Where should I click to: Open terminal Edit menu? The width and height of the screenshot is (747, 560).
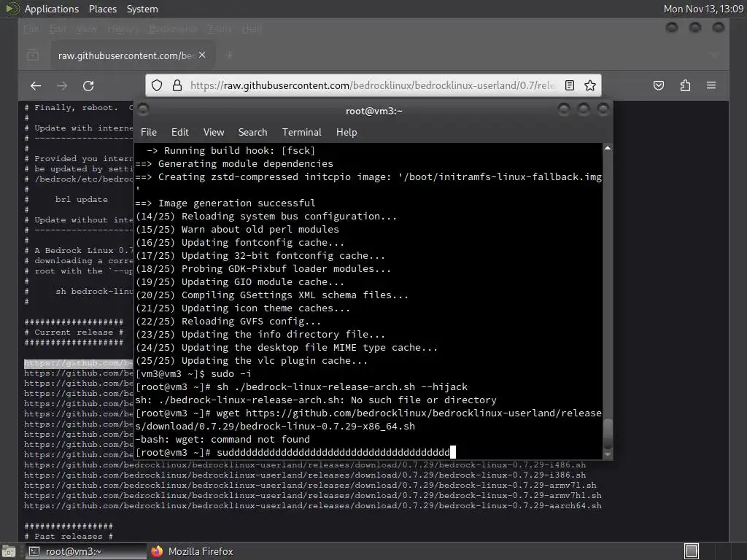[x=179, y=133]
